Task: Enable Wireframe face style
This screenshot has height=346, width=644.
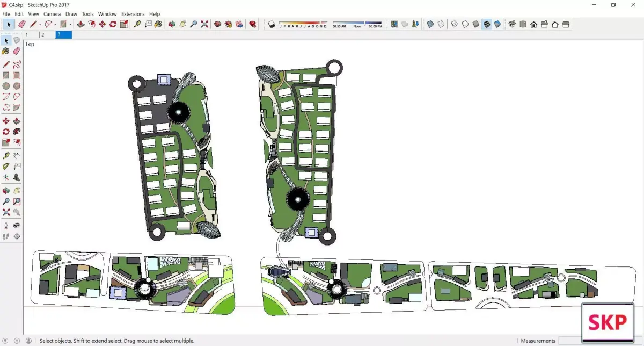Action: click(455, 24)
